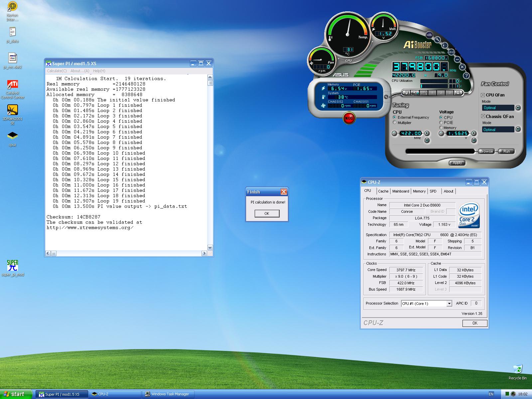Click fast-forward button under the 1.5625 voltage field
Viewport: 532px width, 399px height.
pyautogui.click(x=474, y=140)
